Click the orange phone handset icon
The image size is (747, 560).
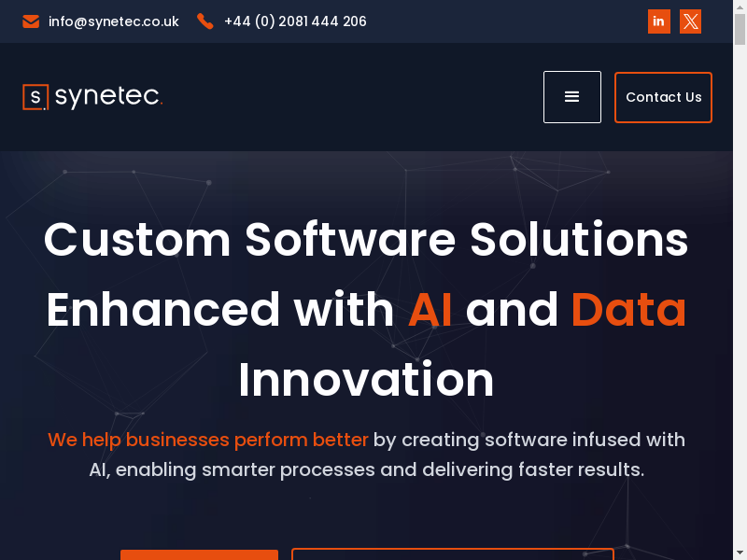(204, 21)
